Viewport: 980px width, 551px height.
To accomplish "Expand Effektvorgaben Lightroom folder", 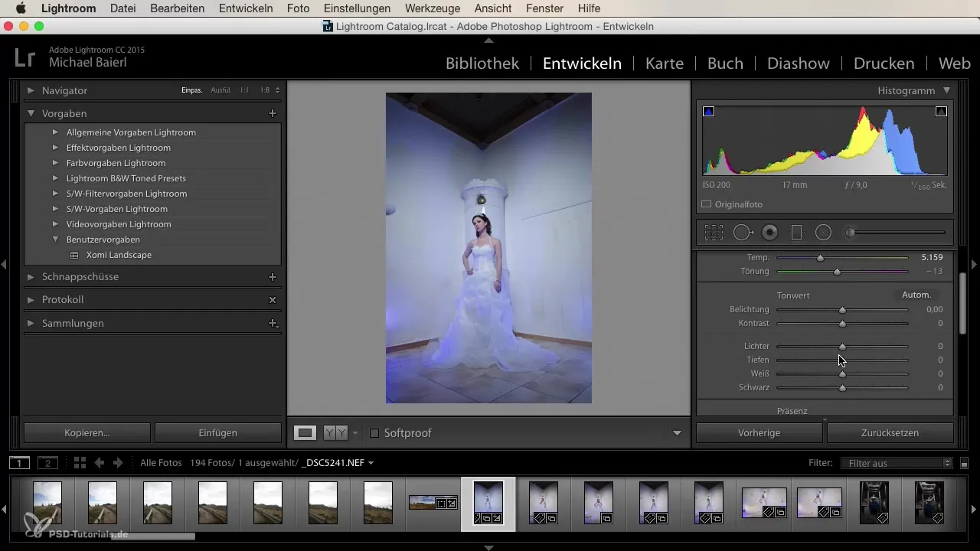I will click(x=55, y=148).
